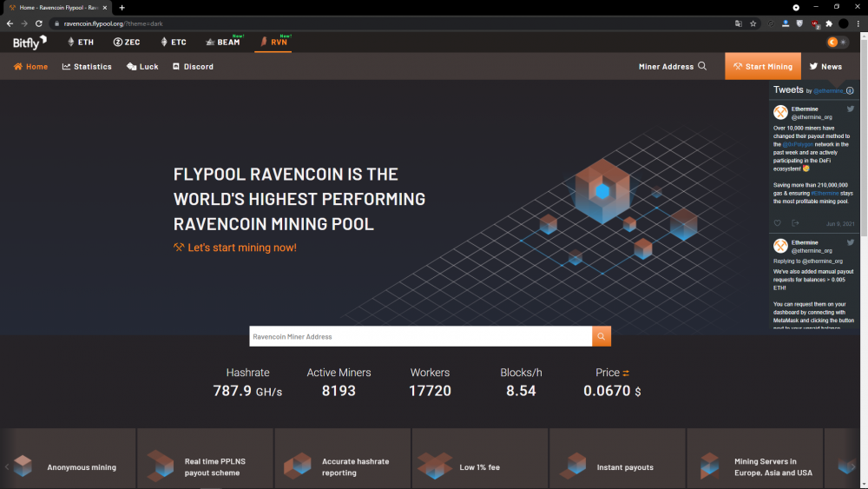The height and width of the screenshot is (489, 868).
Task: Click the @ethermine_ handle in Tweets header
Action: [828, 91]
